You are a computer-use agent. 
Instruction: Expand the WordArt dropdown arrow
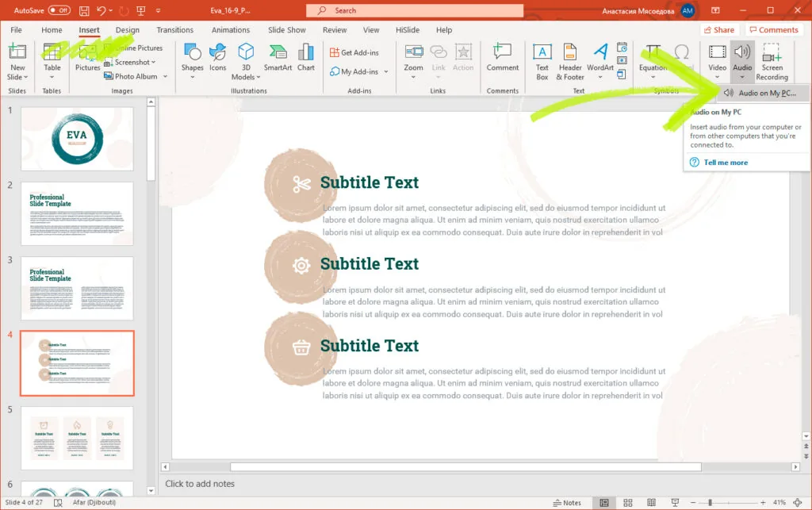(x=600, y=77)
